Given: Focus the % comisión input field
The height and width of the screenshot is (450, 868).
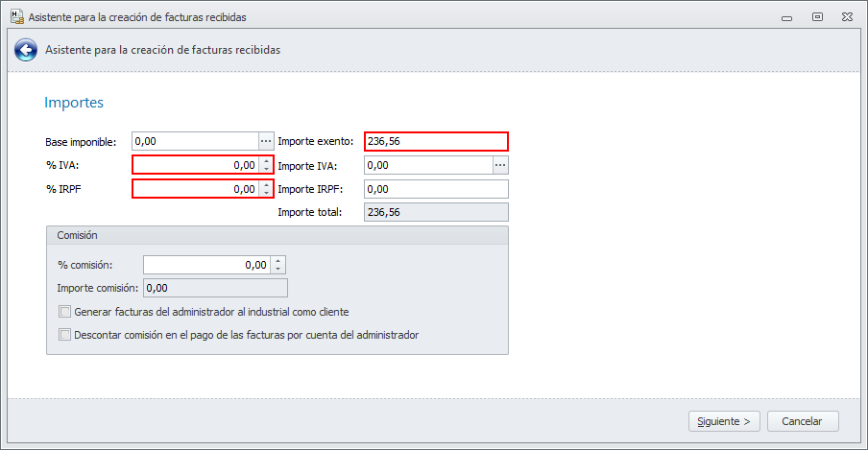Looking at the screenshot, I should [x=206, y=265].
